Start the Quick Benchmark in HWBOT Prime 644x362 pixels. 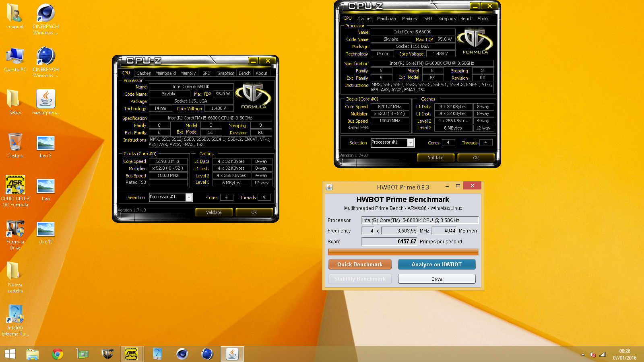(x=360, y=264)
